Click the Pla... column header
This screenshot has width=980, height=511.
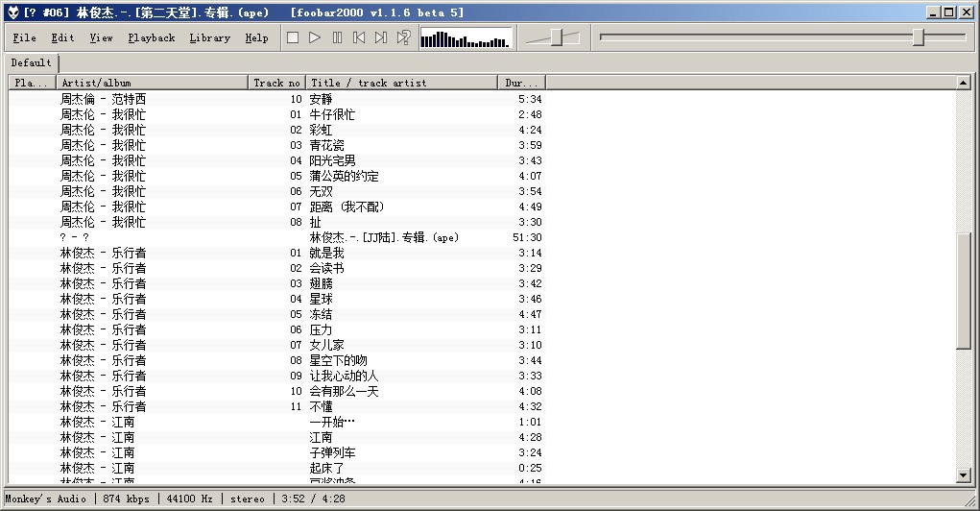tap(33, 83)
